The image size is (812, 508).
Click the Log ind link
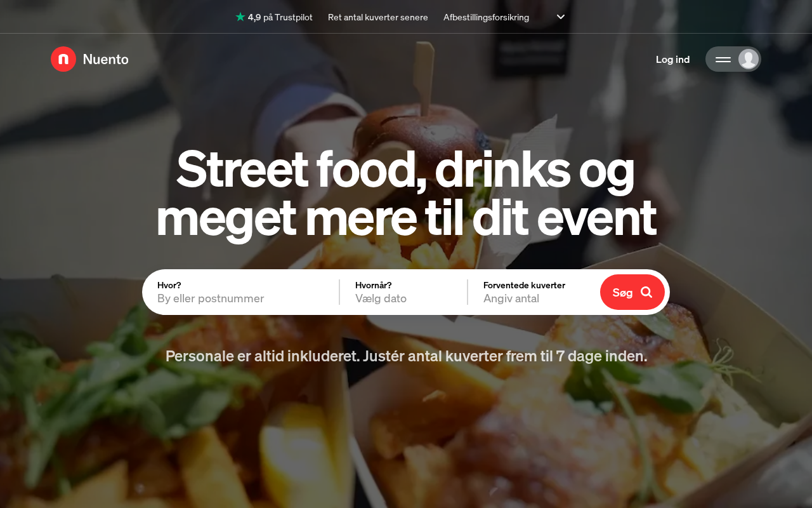click(x=672, y=59)
